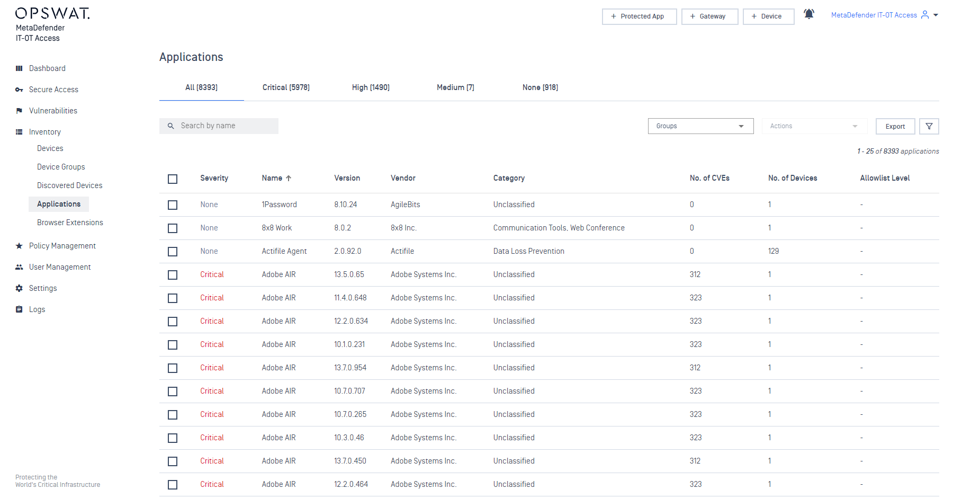
Task: Sort by Severity column header
Action: coord(214,178)
